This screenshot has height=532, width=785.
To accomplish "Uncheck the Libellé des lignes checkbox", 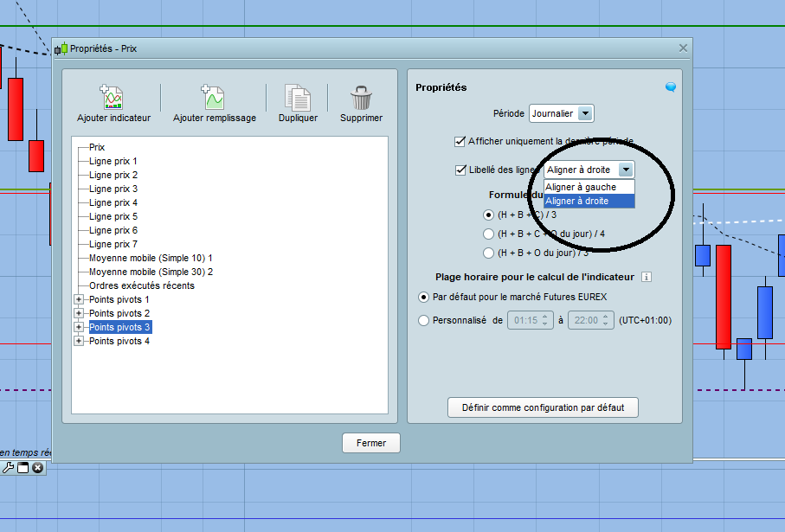I will 460,170.
